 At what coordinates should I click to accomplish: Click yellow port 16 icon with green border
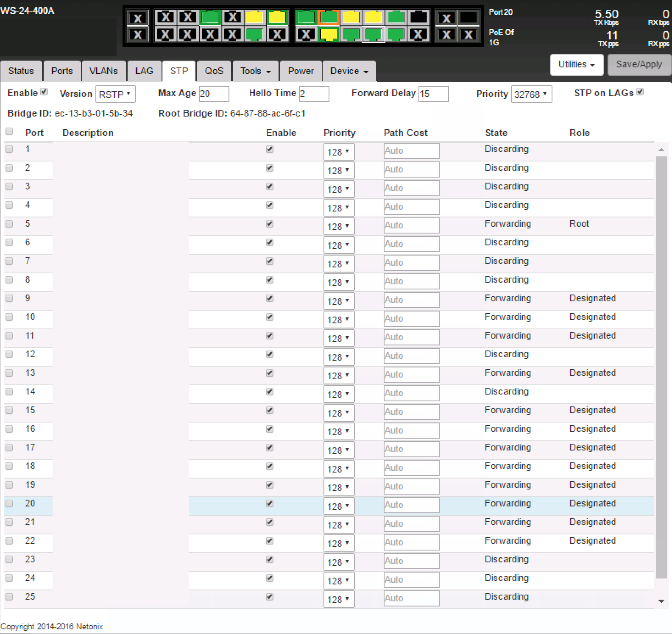tap(328, 34)
